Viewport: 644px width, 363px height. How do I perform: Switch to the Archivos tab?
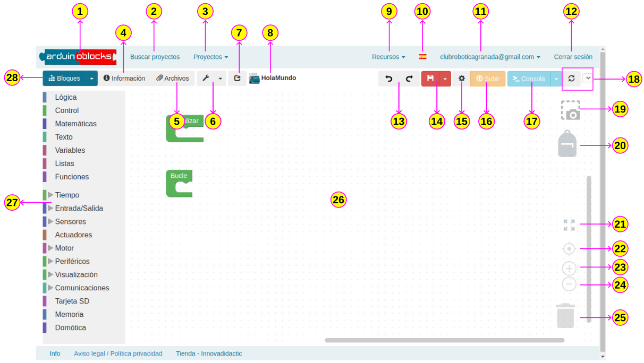coord(173,79)
